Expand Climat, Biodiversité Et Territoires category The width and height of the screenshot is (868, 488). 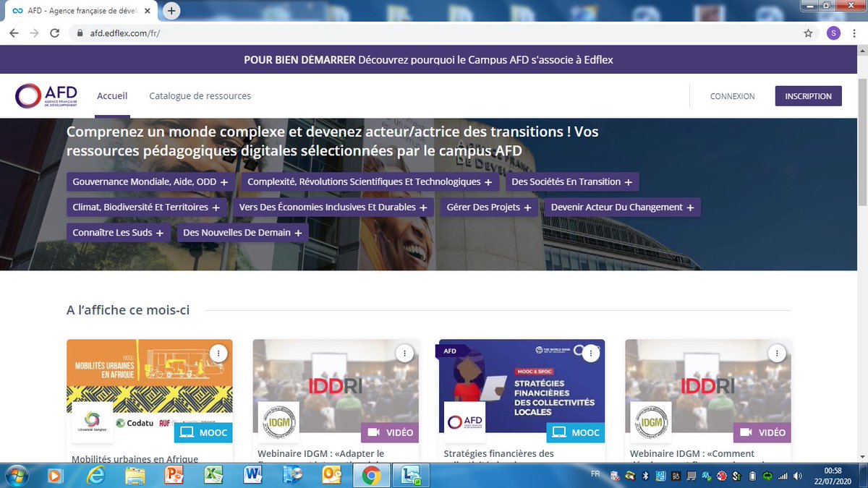coord(147,207)
